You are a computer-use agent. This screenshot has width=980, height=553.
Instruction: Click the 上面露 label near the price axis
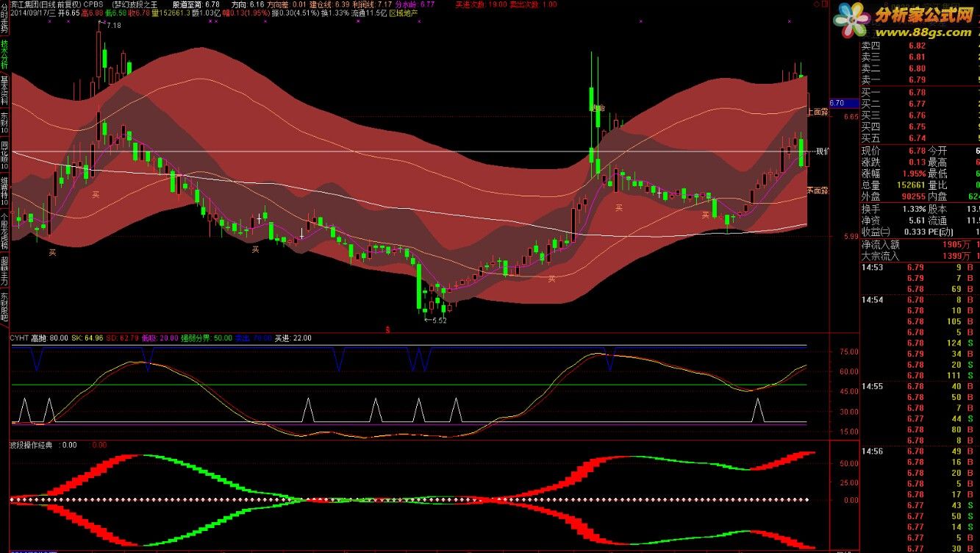pos(818,112)
